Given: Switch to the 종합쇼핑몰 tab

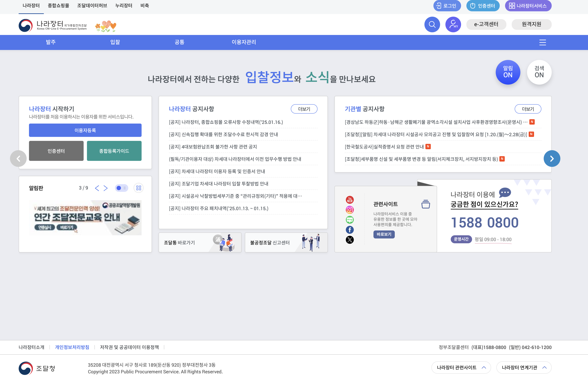Looking at the screenshot, I should click(59, 5).
